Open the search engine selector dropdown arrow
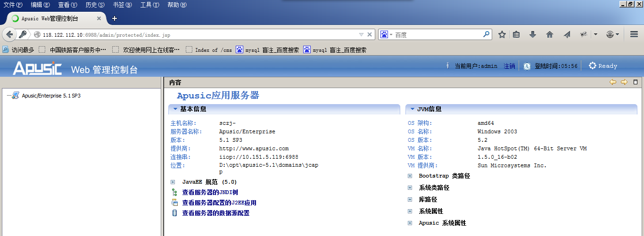The height and width of the screenshot is (236, 644). point(391,35)
